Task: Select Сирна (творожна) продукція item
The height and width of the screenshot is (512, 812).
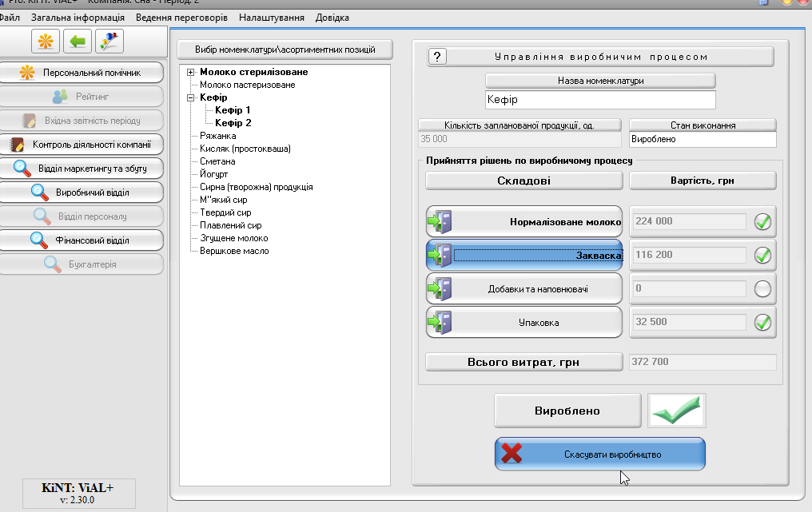Action: click(257, 187)
